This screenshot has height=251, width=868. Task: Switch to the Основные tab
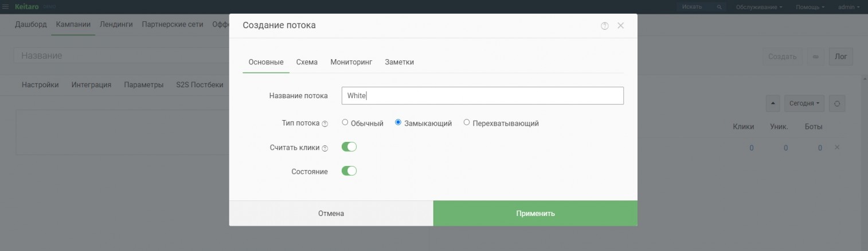[266, 62]
